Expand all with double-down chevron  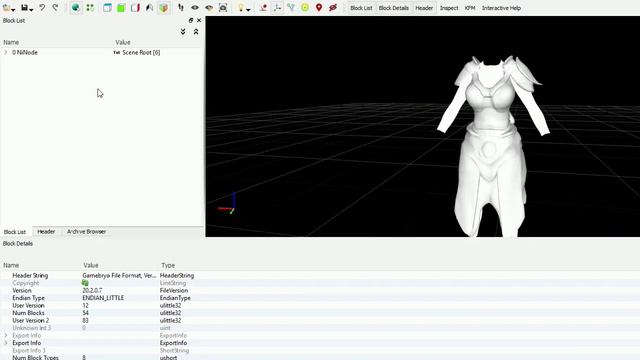pyautogui.click(x=183, y=31)
